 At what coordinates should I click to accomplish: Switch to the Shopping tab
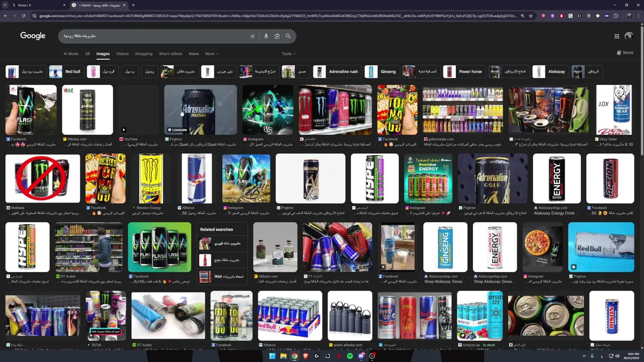pos(143,54)
